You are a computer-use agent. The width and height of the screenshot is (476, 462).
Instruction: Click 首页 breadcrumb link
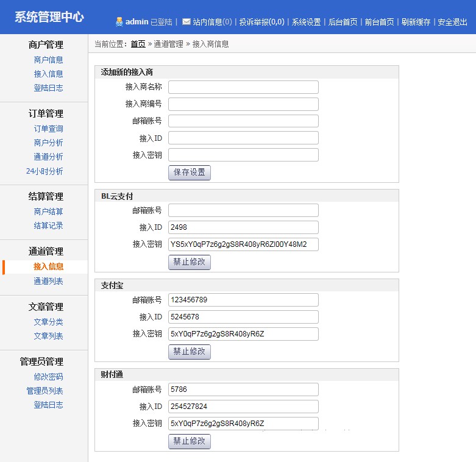138,44
